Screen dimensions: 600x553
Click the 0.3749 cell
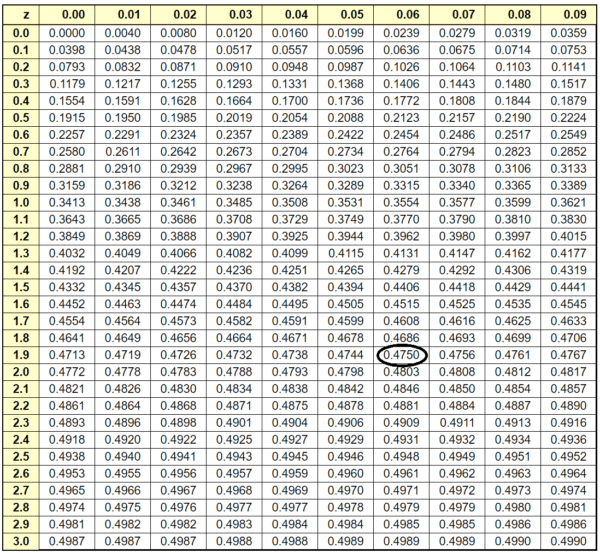pyautogui.click(x=346, y=220)
